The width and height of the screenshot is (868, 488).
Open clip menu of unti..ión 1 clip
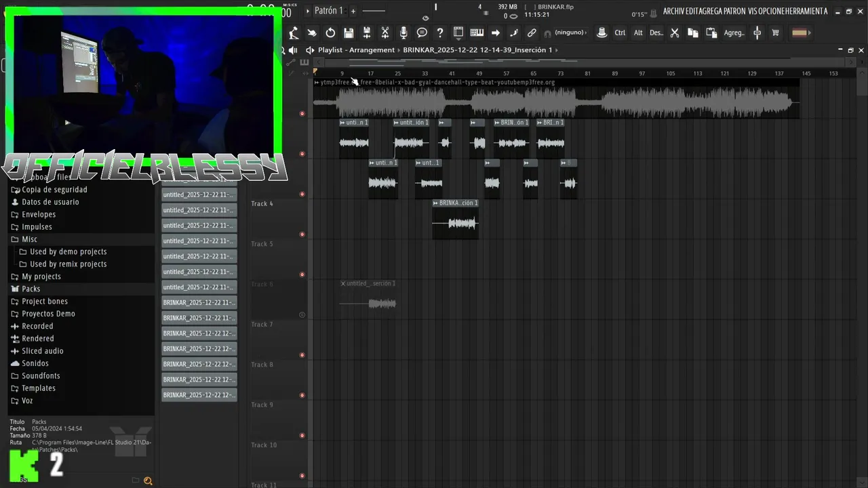pos(397,123)
